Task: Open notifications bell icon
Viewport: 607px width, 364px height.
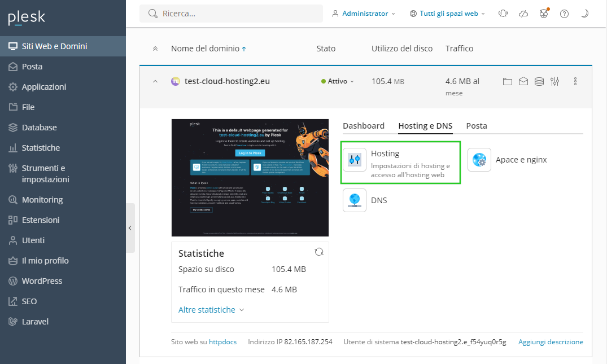Action: coord(503,14)
